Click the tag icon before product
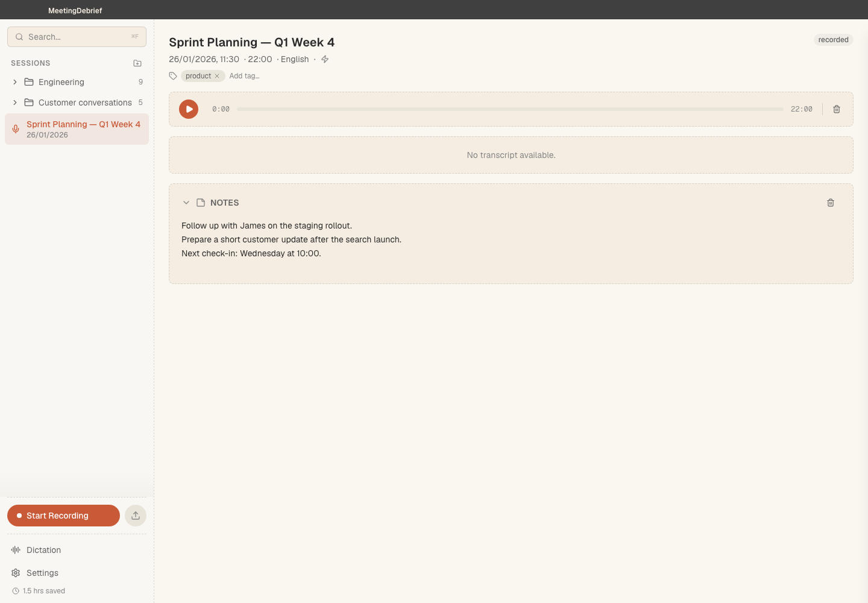Viewport: 868px width, 603px height. 173,76
